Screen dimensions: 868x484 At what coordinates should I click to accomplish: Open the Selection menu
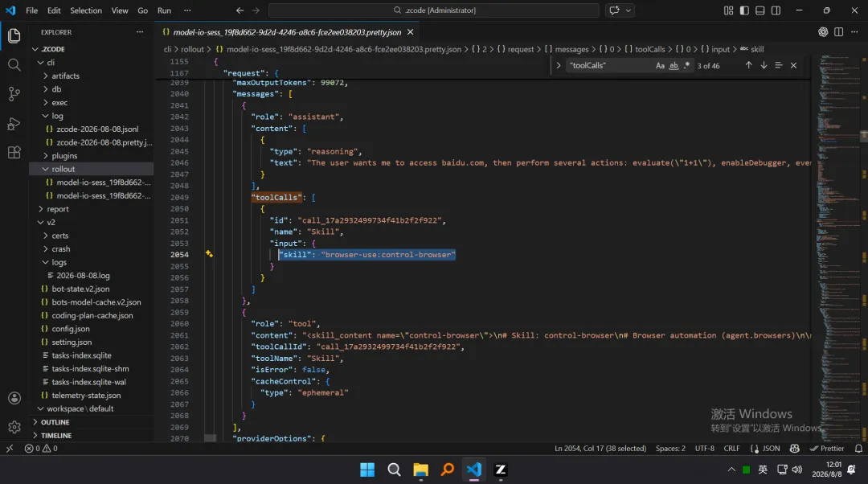86,10
